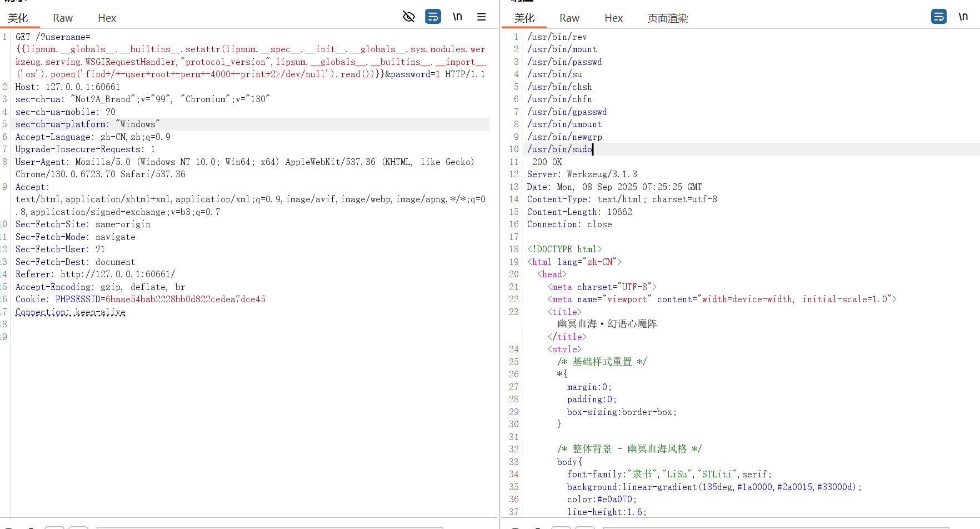Switch to the Hex tab of the request
Screen dimensions: 980x529
point(107,18)
